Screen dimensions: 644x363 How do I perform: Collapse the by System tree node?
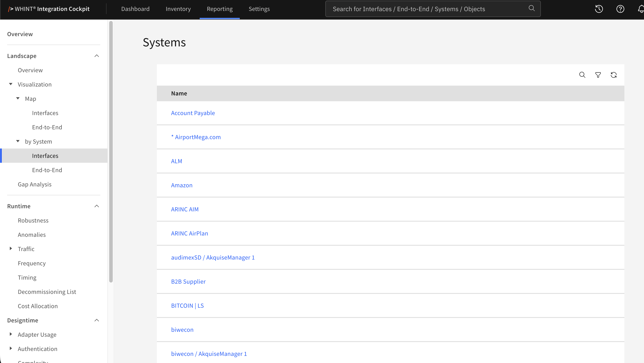[18, 141]
